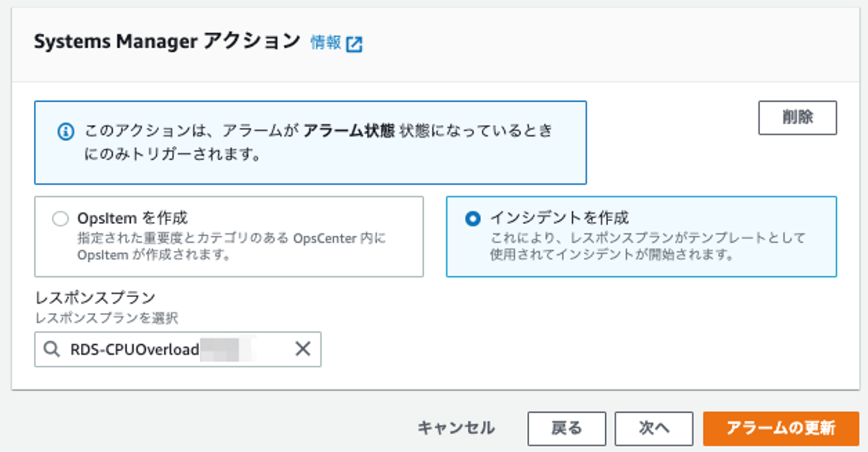Screen dimensions: 868x452
Task: Click the blue alarm-state info banner
Action: pyautogui.click(x=310, y=142)
